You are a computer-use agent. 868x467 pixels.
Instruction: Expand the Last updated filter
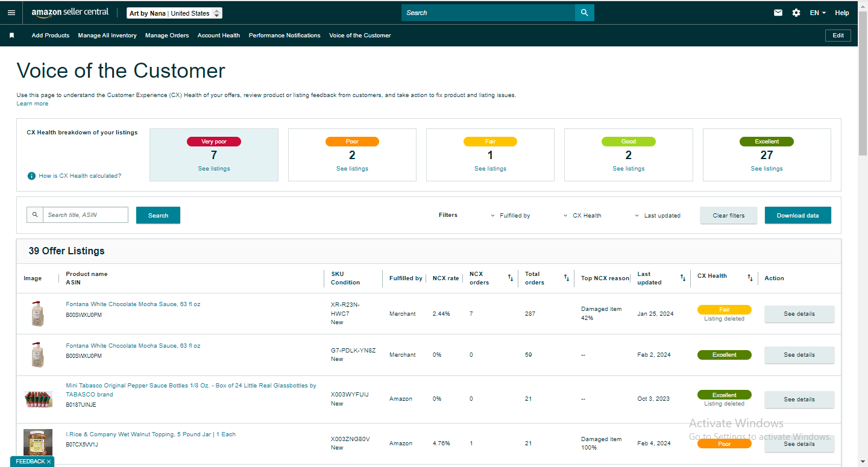[658, 215]
